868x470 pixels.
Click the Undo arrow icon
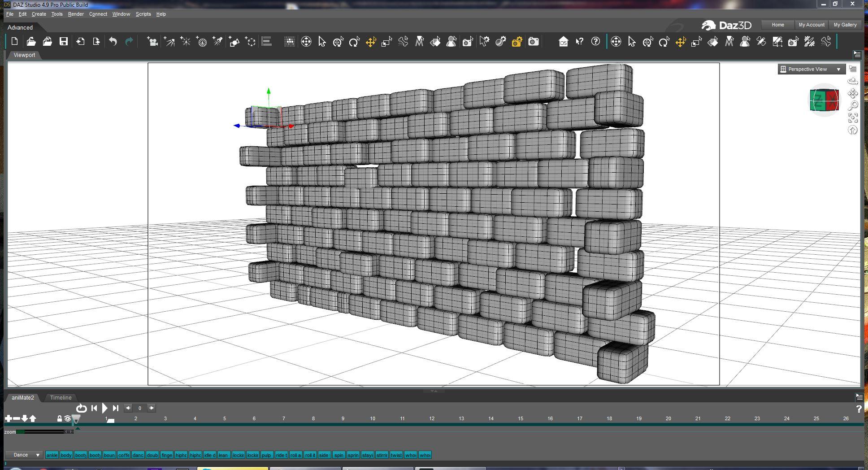coord(113,42)
